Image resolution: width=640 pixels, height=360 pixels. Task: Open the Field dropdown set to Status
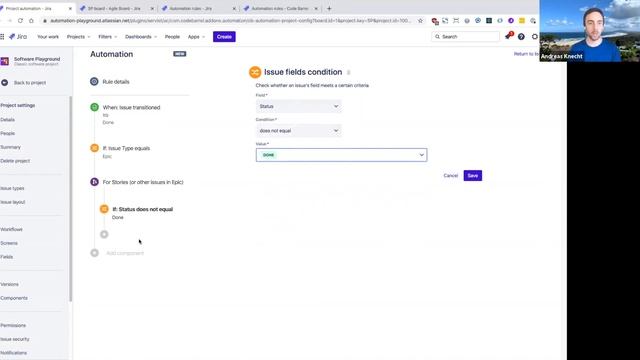298,106
